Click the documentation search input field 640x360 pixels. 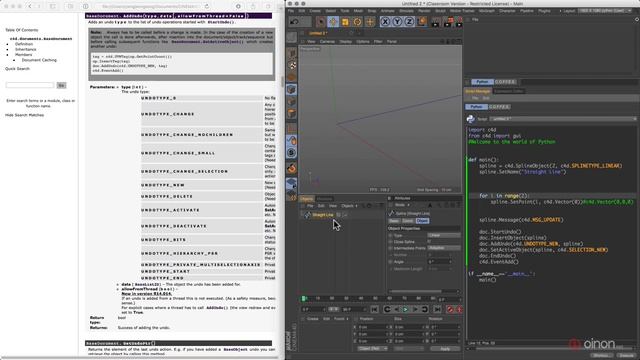[30, 85]
